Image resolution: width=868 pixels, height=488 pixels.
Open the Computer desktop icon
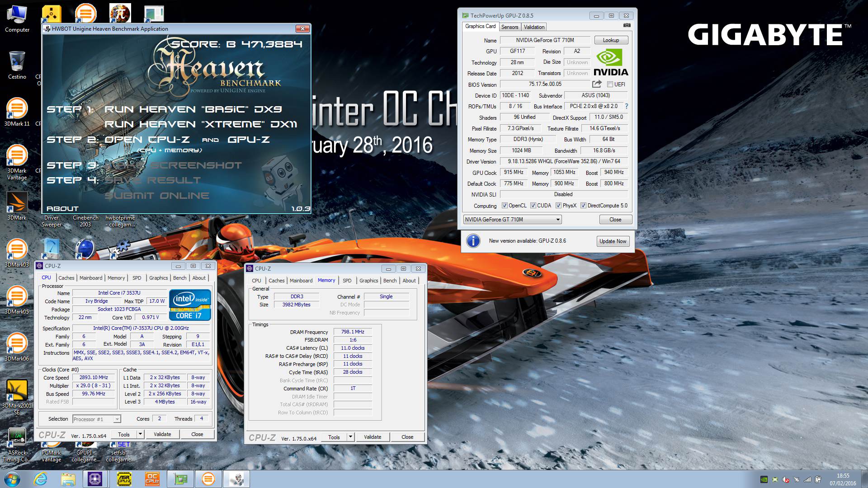click(17, 19)
